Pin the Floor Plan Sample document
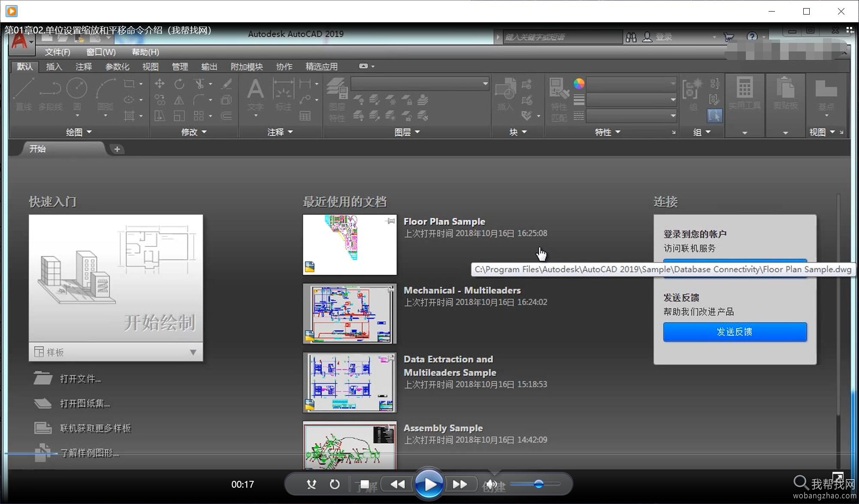Viewport: 859px width, 504px height. tap(390, 221)
